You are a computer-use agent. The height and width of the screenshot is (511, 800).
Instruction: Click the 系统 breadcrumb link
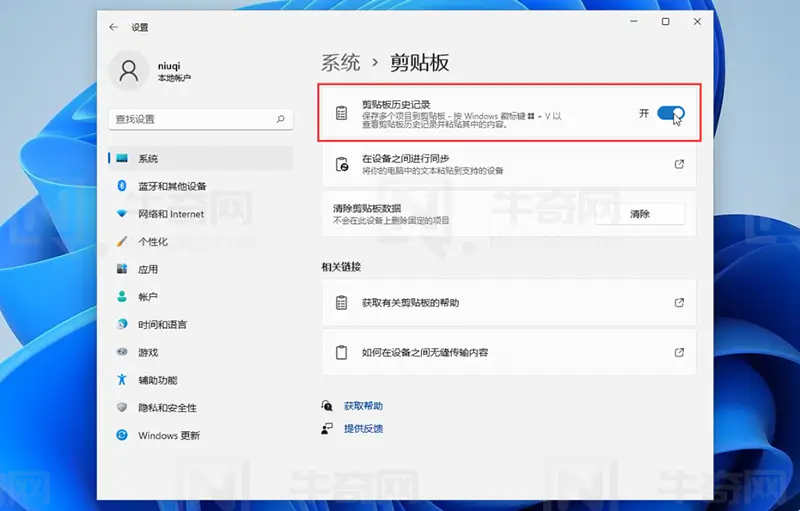coord(340,62)
